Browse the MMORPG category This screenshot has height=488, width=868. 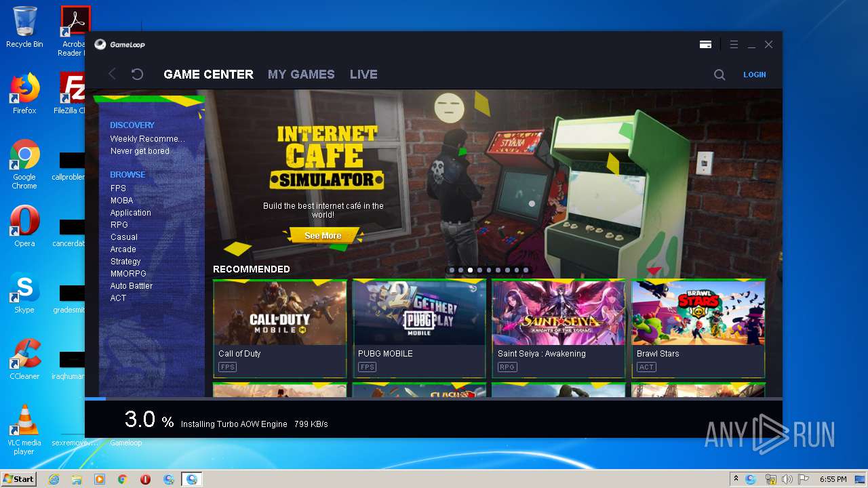(x=128, y=274)
